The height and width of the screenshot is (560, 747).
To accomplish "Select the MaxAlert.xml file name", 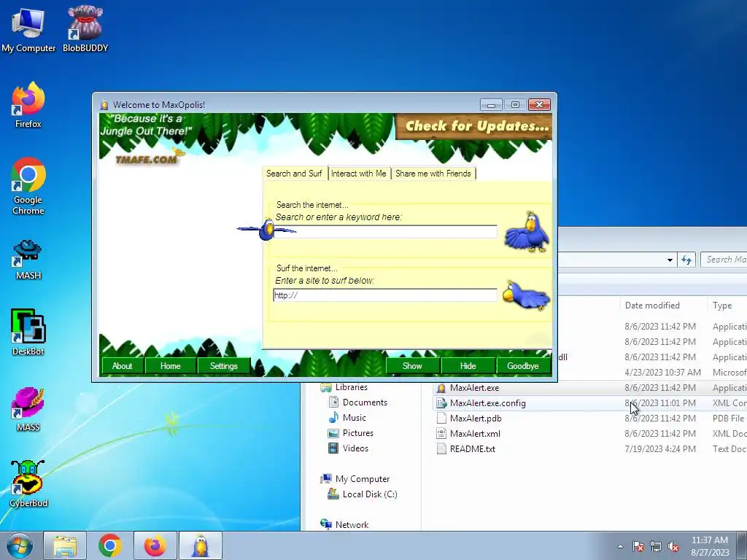I will click(x=475, y=434).
